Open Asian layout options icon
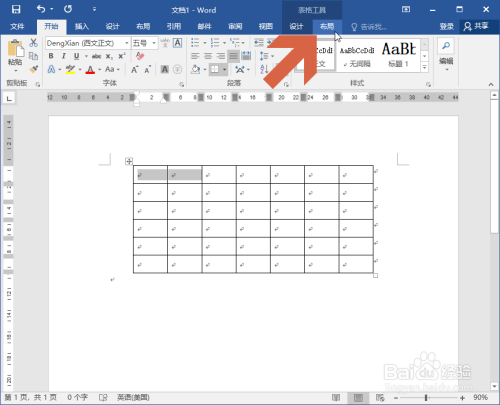This screenshot has height=405, width=500. pos(240,69)
